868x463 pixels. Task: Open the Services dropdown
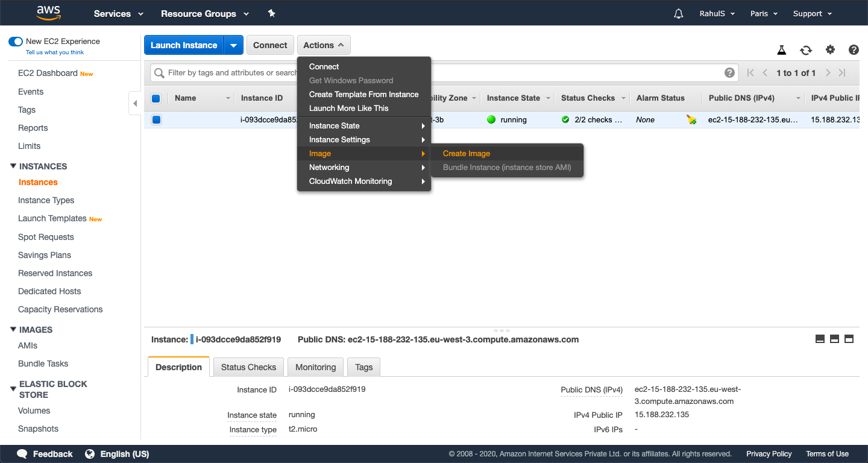click(x=118, y=13)
